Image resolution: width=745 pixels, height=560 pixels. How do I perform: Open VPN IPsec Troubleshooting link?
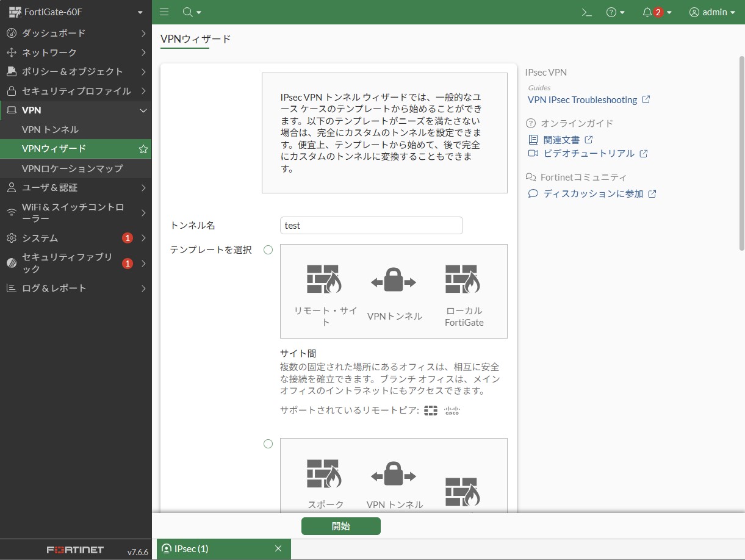pos(582,100)
